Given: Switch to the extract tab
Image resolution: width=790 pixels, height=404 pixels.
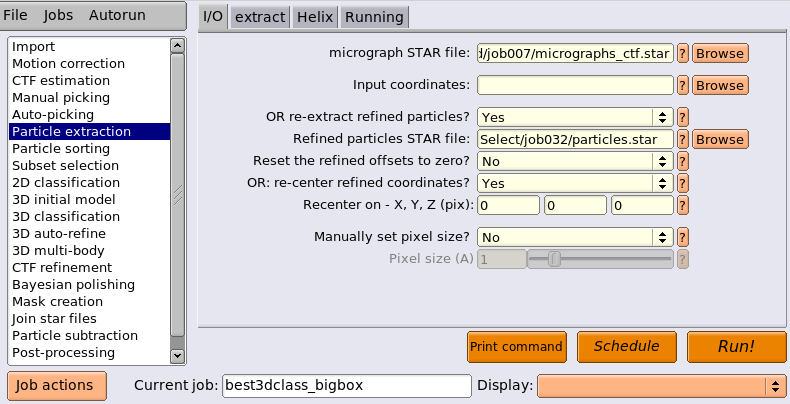Looking at the screenshot, I should point(260,17).
